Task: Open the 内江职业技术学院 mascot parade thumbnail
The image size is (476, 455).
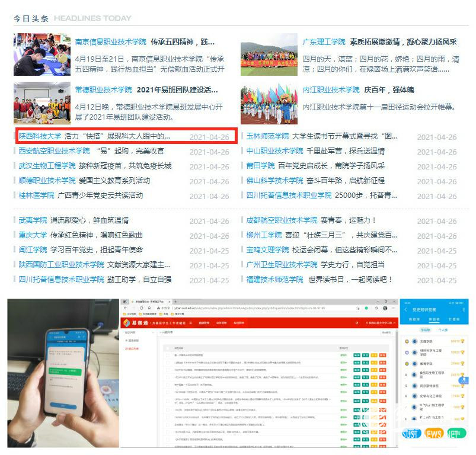Action: coord(269,102)
